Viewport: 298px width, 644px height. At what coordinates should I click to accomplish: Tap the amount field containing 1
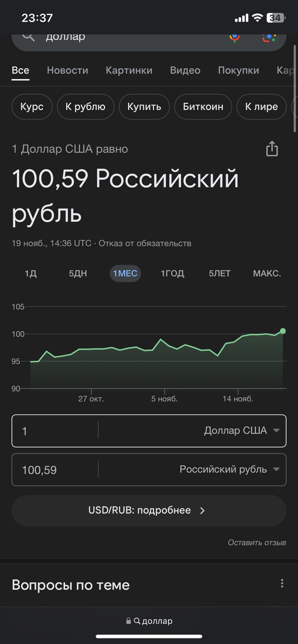click(55, 431)
